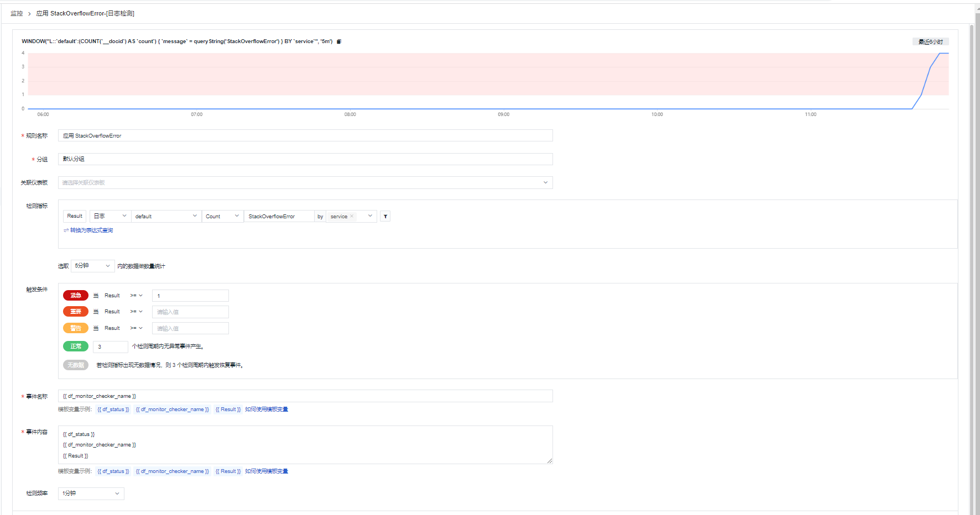The image size is (980, 515).
Task: Insert Result variable under 事件名称
Action: 228,409
